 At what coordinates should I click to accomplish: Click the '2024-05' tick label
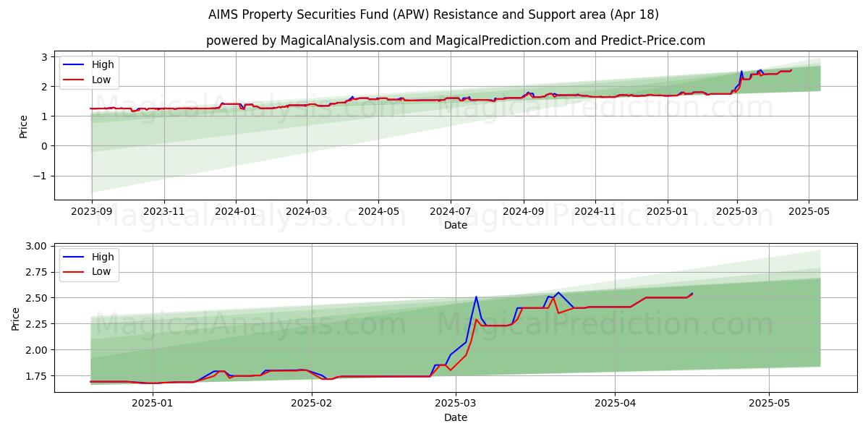click(x=379, y=211)
